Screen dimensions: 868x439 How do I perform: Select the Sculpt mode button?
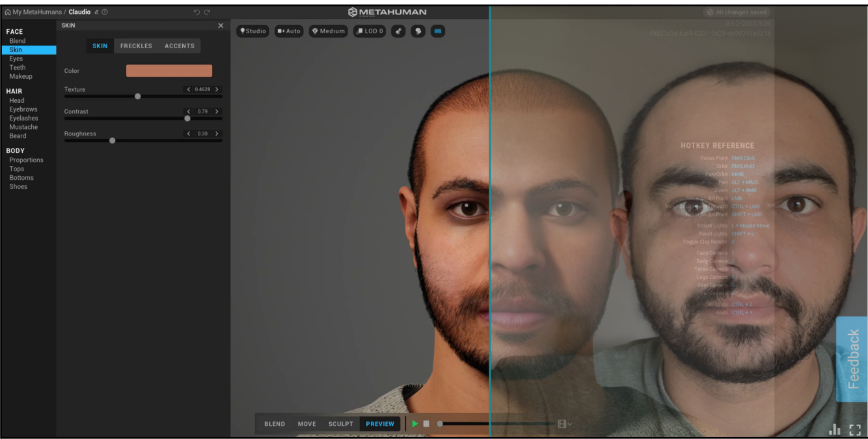point(340,424)
